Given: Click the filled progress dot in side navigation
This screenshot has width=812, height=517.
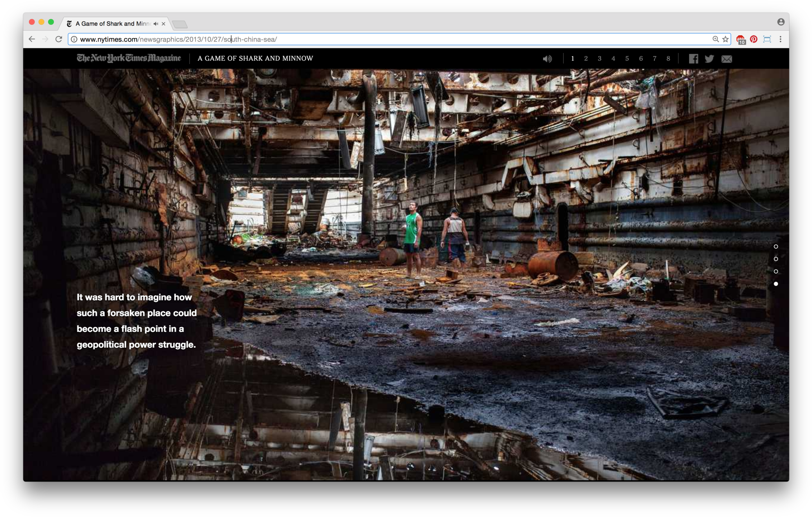Looking at the screenshot, I should pos(775,284).
